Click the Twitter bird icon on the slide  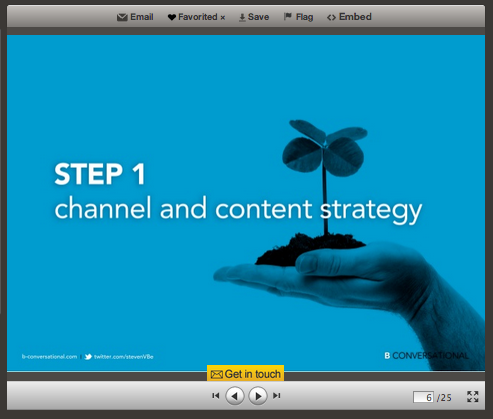click(88, 357)
